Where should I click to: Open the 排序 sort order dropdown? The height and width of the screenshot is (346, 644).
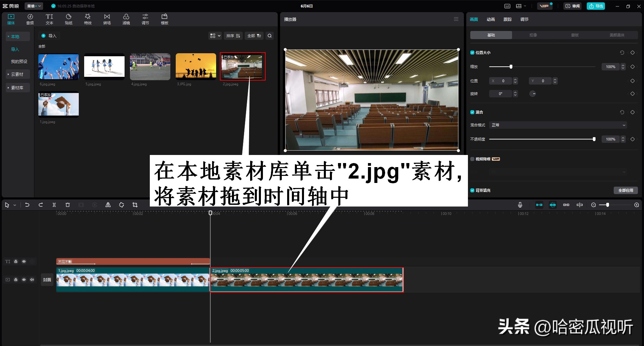pyautogui.click(x=233, y=35)
